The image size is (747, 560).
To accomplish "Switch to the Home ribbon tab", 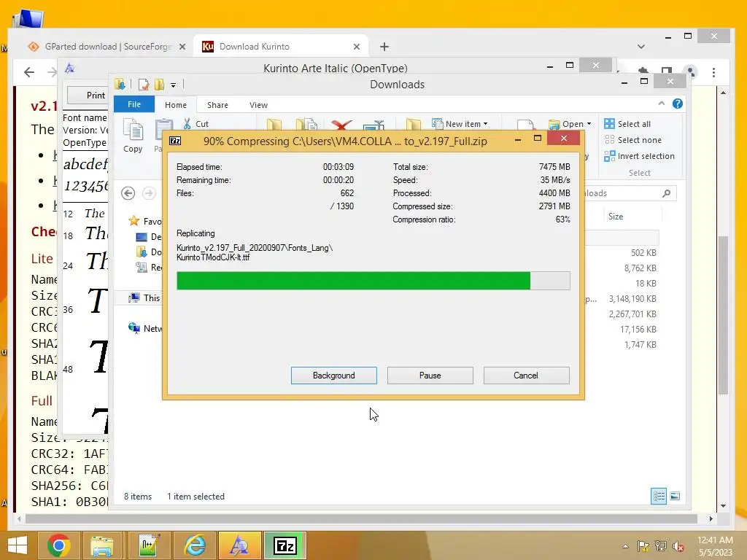I will coord(176,105).
